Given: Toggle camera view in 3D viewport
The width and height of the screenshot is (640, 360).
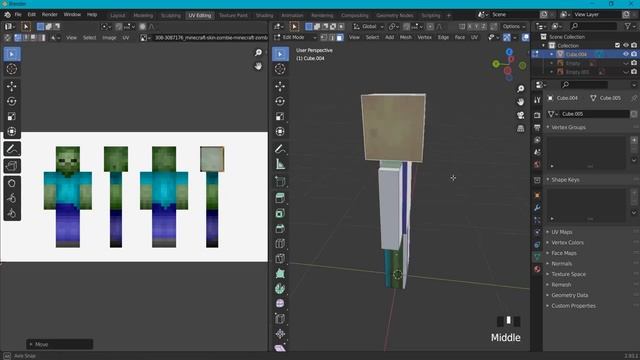Looking at the screenshot, I should click(521, 116).
